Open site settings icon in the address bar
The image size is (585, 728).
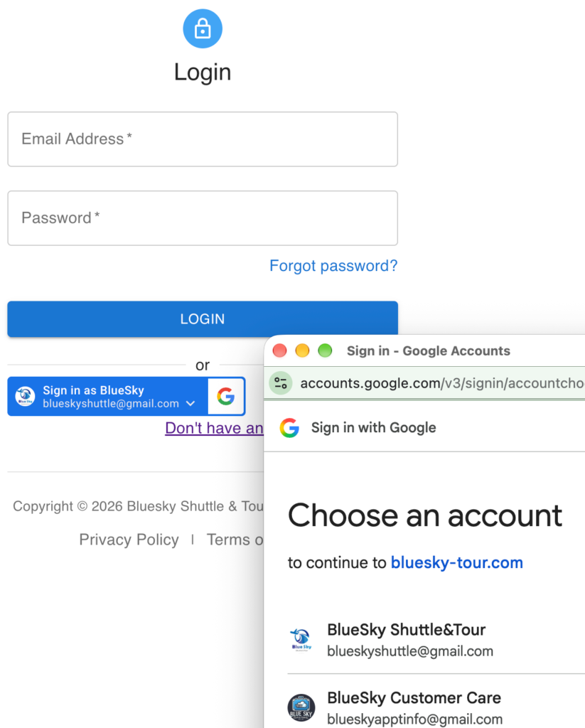coord(281,383)
